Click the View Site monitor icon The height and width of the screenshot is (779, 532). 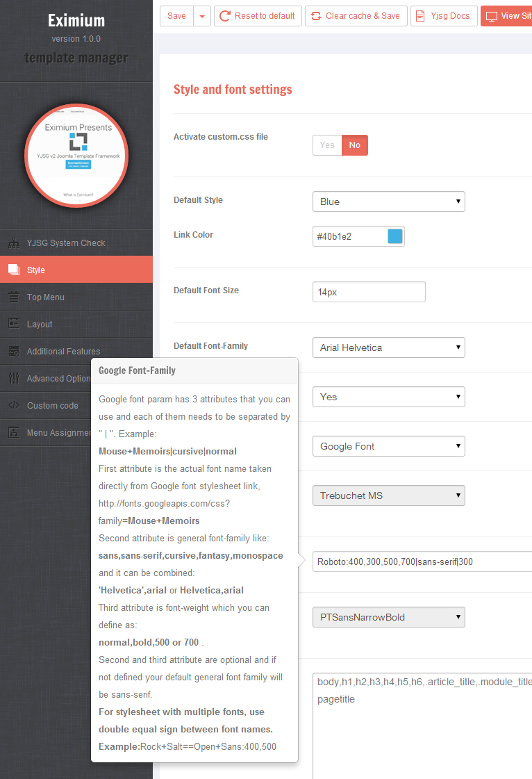[x=491, y=17]
